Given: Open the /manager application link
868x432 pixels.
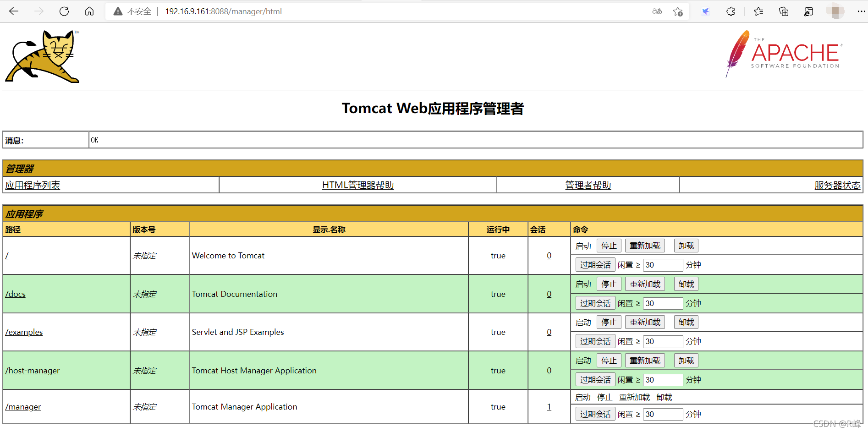Looking at the screenshot, I should (23, 406).
